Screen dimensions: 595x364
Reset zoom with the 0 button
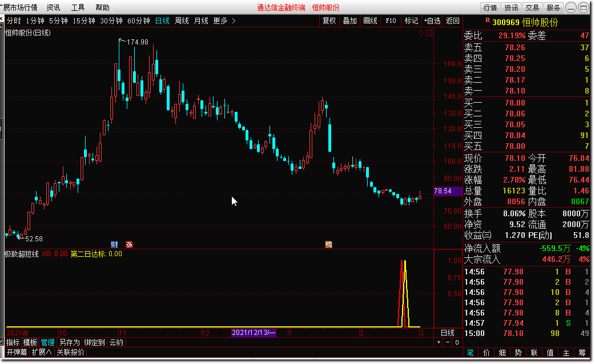pos(457,342)
